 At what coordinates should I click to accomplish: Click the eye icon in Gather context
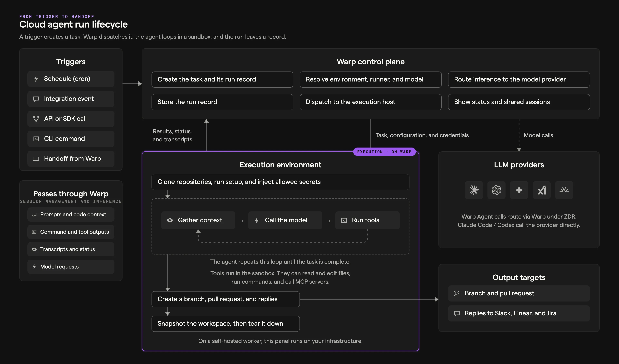pyautogui.click(x=170, y=220)
